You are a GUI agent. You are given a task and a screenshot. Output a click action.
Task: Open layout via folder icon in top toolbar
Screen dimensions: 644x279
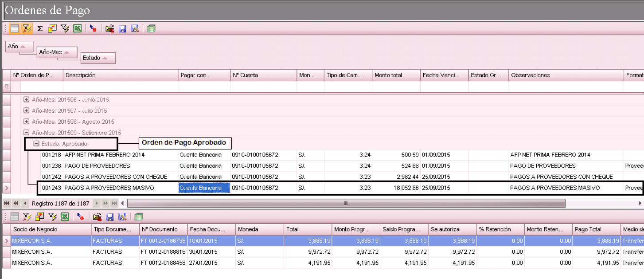point(110,29)
